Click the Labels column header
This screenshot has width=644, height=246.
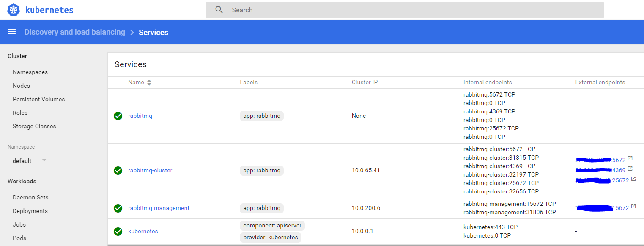click(249, 83)
